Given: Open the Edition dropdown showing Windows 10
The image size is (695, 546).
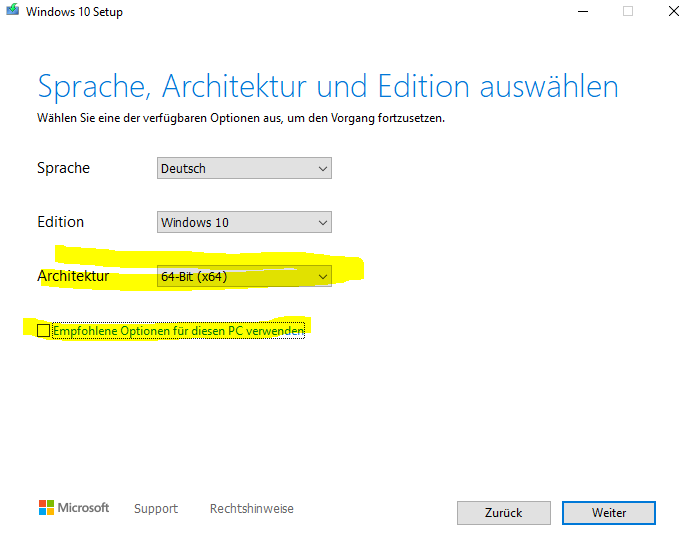Looking at the screenshot, I should tap(244, 222).
